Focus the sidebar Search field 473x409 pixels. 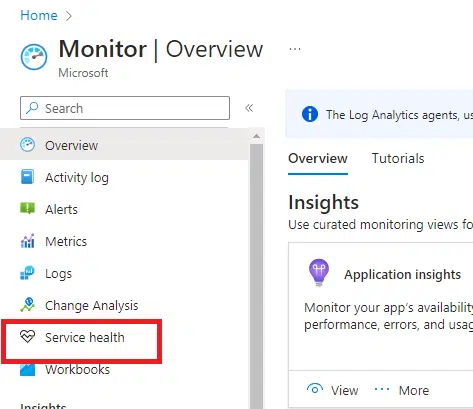(x=125, y=108)
